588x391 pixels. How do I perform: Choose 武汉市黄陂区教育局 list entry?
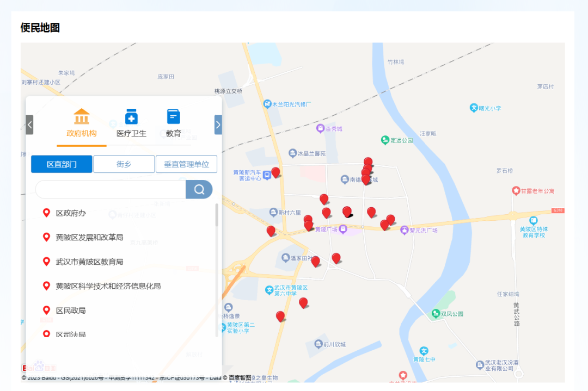click(89, 262)
